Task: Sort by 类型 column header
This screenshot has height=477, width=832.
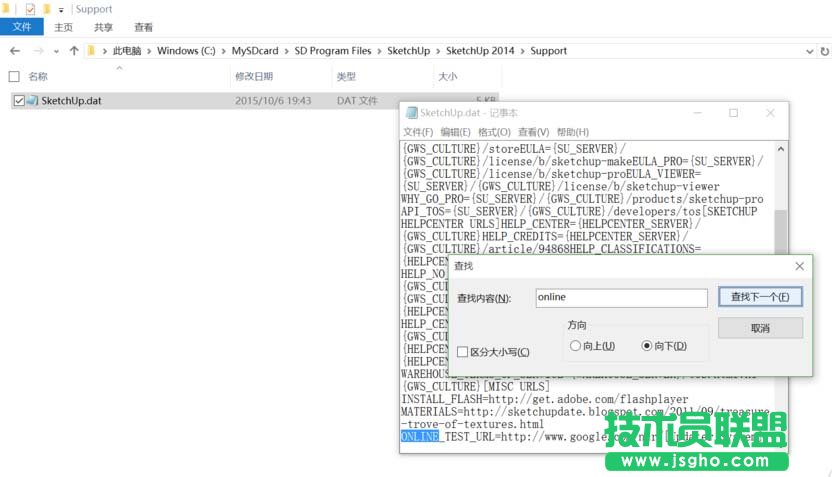Action: [346, 76]
